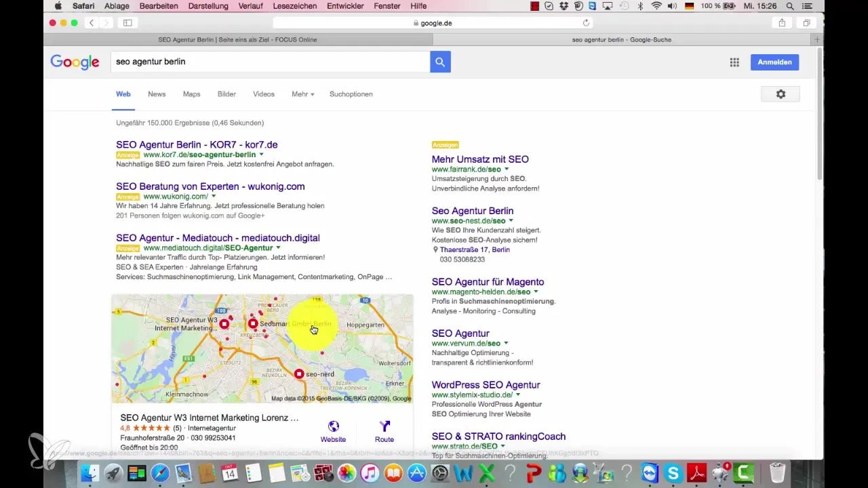Switch to the Videos search tab

click(264, 94)
